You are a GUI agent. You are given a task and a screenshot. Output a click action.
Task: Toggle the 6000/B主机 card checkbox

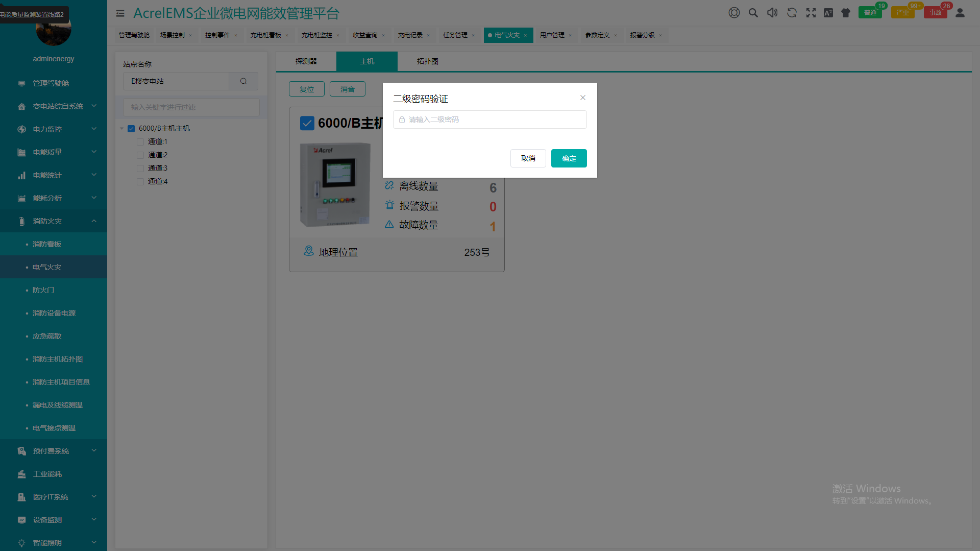click(x=307, y=123)
